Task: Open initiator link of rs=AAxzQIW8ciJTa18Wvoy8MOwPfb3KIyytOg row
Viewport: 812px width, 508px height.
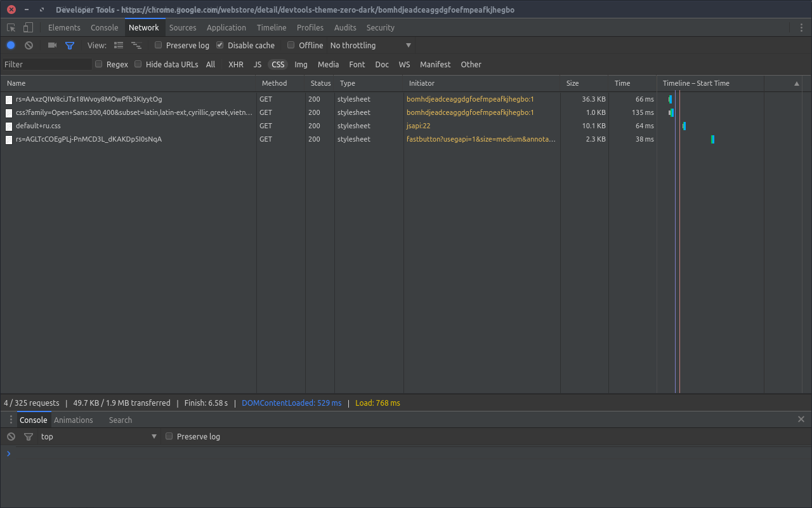Action: pyautogui.click(x=470, y=99)
